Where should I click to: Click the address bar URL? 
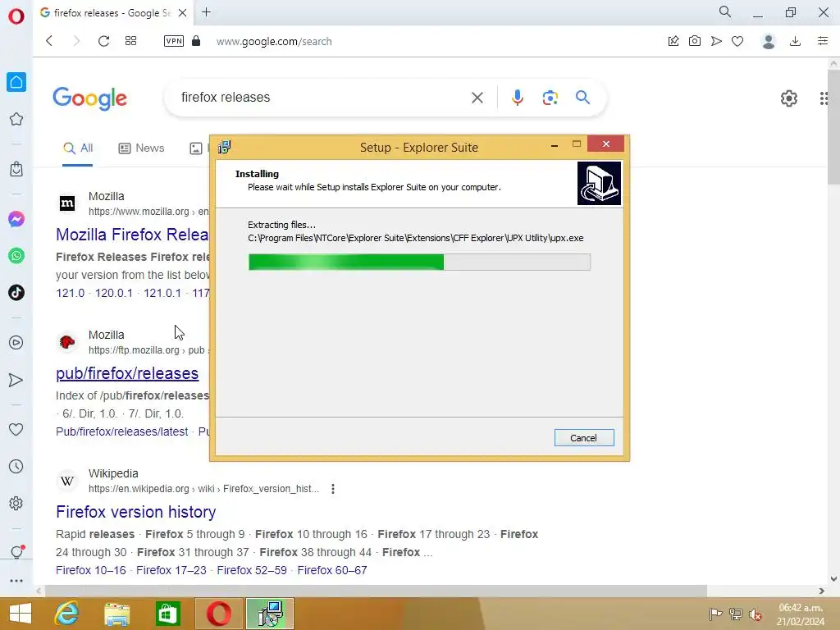point(274,42)
